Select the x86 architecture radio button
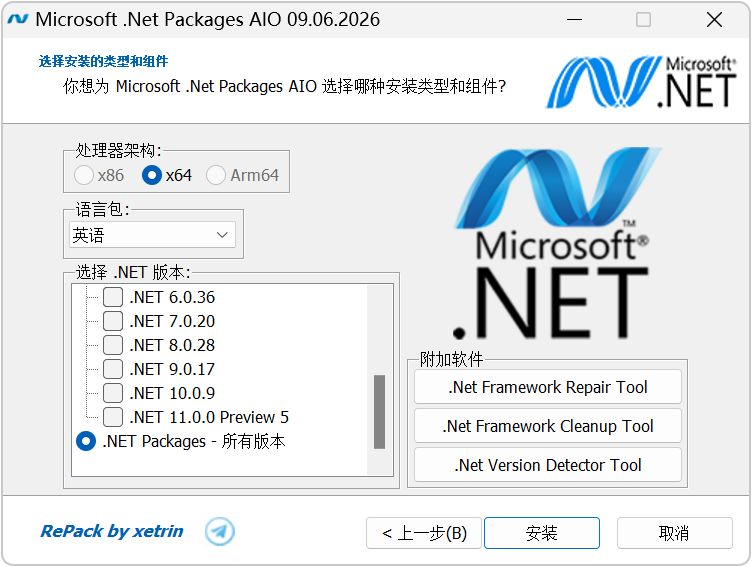The height and width of the screenshot is (567, 752). [84, 175]
